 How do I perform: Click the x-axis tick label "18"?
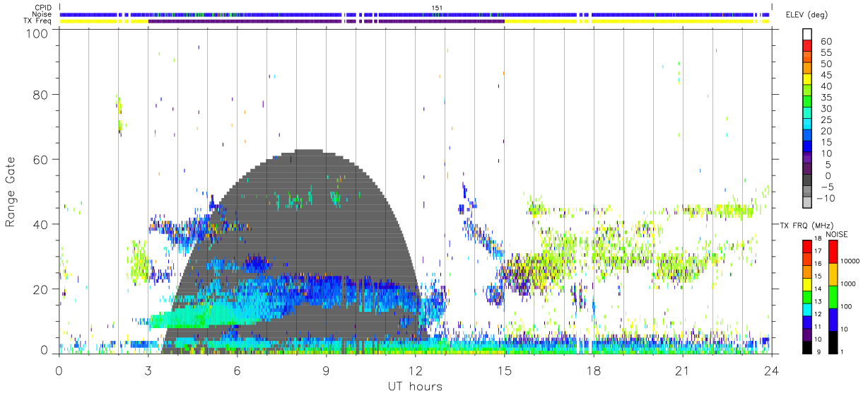(594, 371)
